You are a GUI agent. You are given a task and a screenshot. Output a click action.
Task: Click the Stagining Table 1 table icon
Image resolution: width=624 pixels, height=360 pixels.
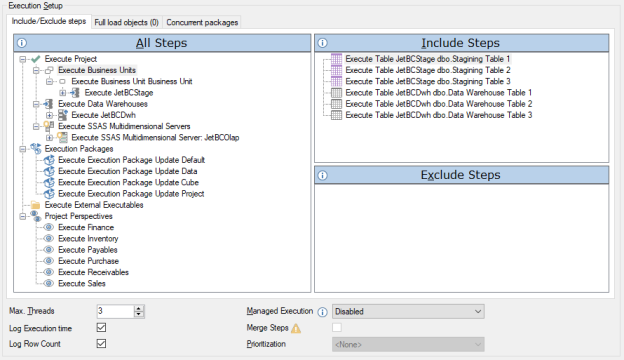(336, 59)
